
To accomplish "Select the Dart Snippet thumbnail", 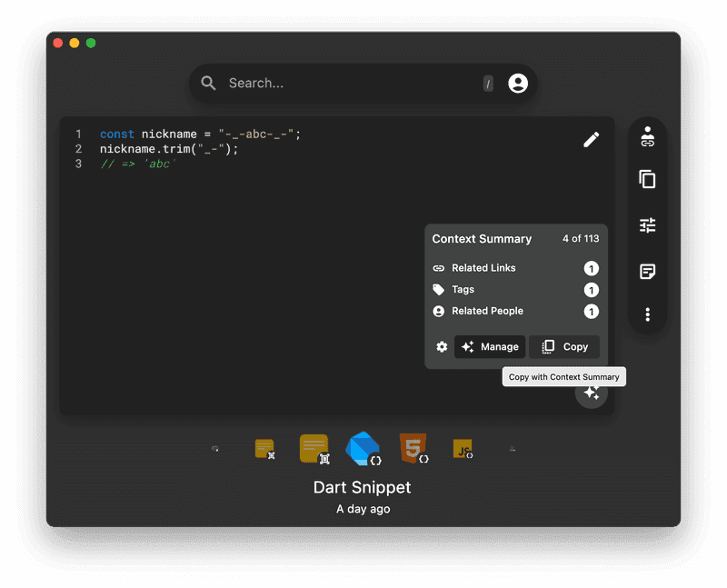I will [363, 447].
